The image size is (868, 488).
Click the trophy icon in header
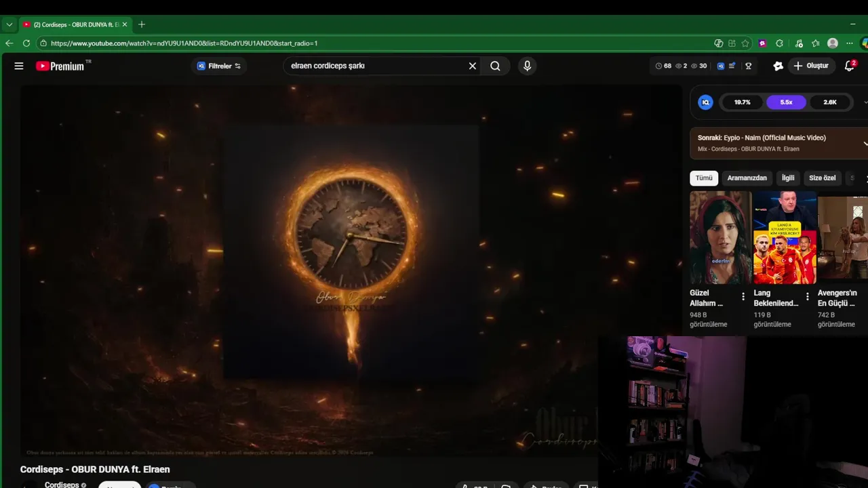pos(749,66)
